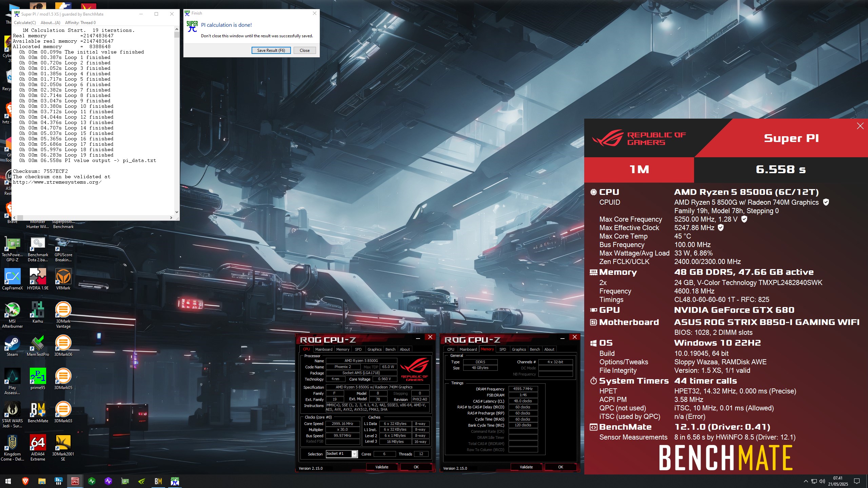Open the SPD tab in left CPU-Z window
This screenshot has height=488, width=868.
pyautogui.click(x=358, y=349)
